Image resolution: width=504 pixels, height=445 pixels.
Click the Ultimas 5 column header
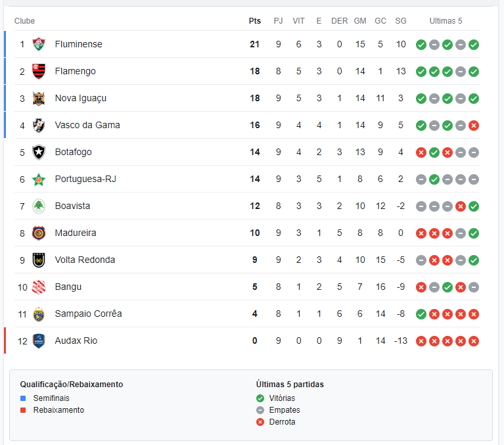[446, 21]
